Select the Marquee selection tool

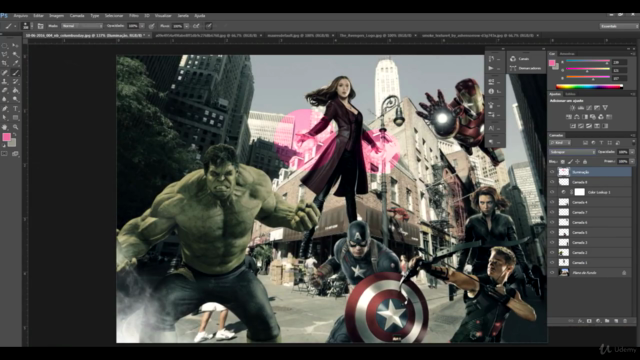pyautogui.click(x=5, y=46)
